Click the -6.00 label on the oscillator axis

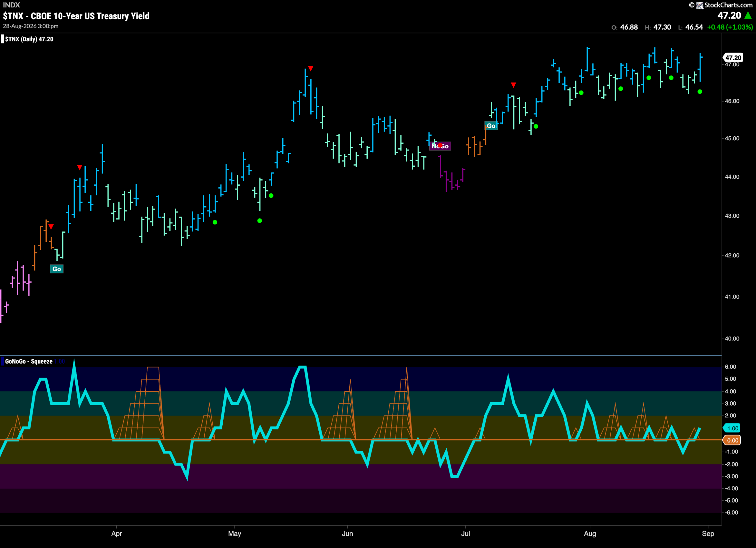point(731,512)
